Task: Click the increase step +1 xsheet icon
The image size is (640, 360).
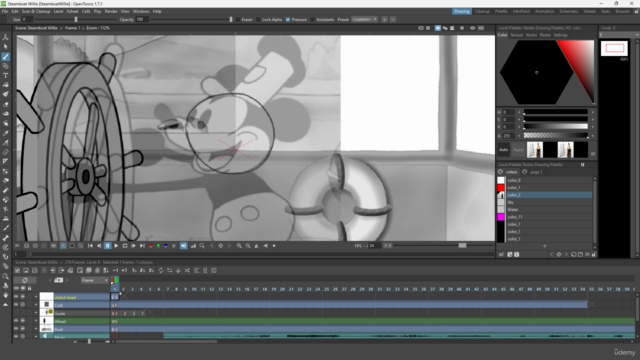Action: (124, 271)
